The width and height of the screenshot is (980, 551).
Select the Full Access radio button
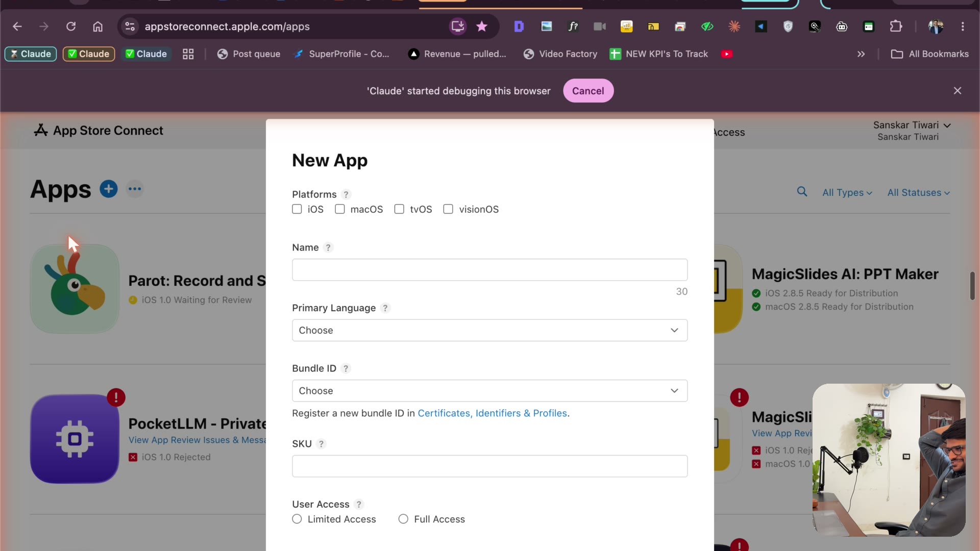point(403,519)
